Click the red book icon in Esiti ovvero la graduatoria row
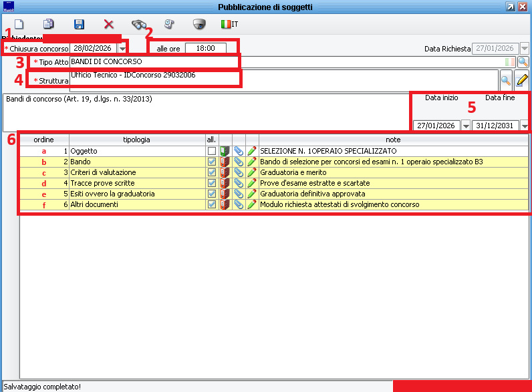532x392 pixels. pos(225,194)
